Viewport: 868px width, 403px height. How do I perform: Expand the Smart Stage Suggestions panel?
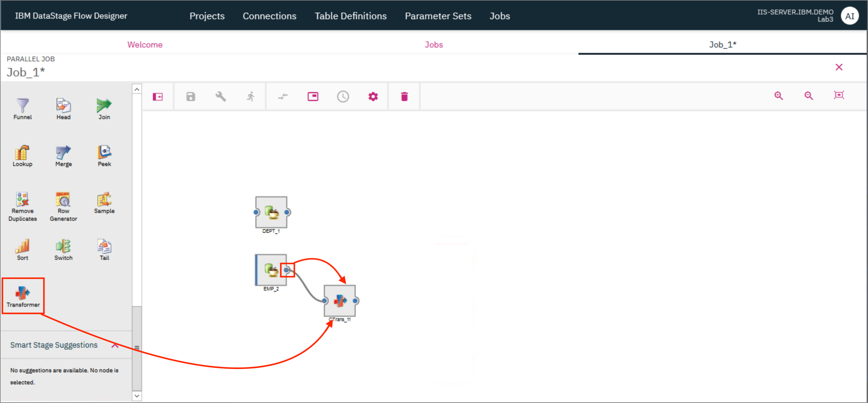pos(115,345)
